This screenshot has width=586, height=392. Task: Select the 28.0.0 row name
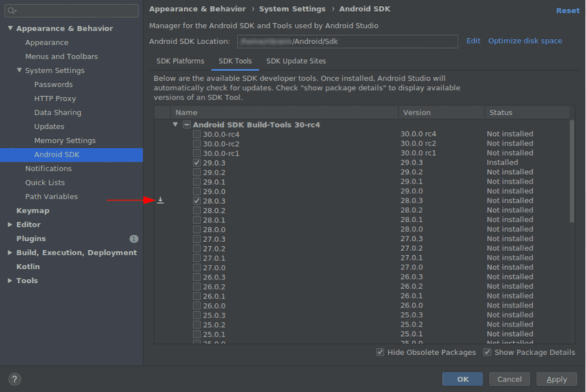point(214,229)
